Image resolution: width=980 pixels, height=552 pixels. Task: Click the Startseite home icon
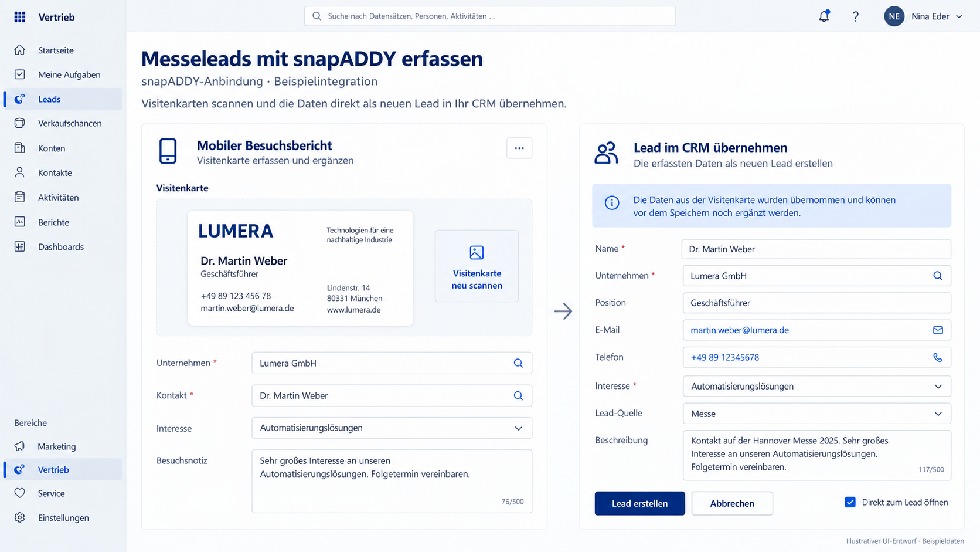pyautogui.click(x=20, y=50)
